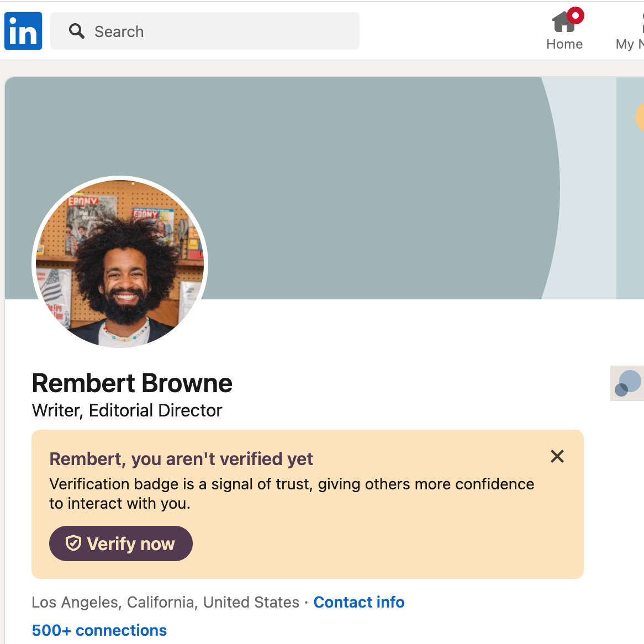Screen dimensions: 644x644
Task: Open the Contact info link
Action: (359, 602)
